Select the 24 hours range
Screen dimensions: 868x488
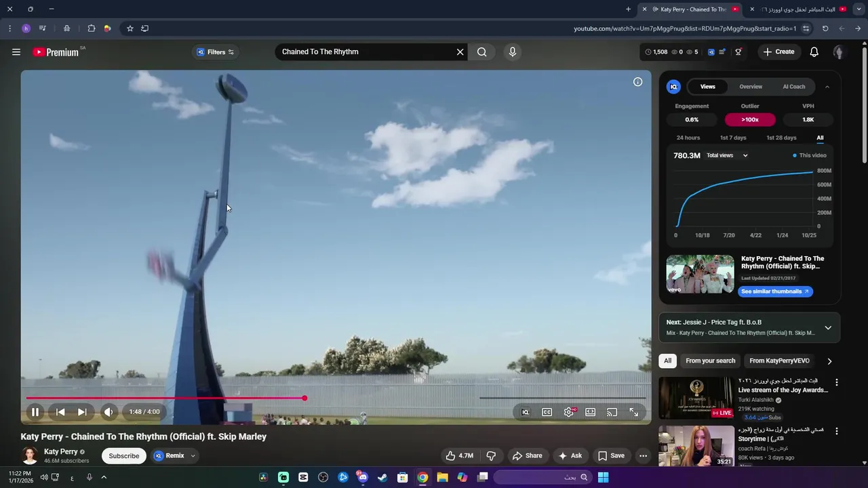(688, 138)
